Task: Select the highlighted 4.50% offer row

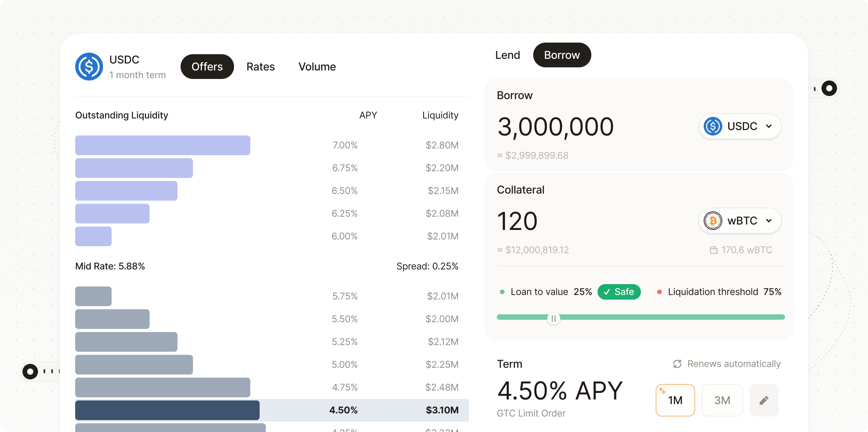Action: [x=272, y=410]
